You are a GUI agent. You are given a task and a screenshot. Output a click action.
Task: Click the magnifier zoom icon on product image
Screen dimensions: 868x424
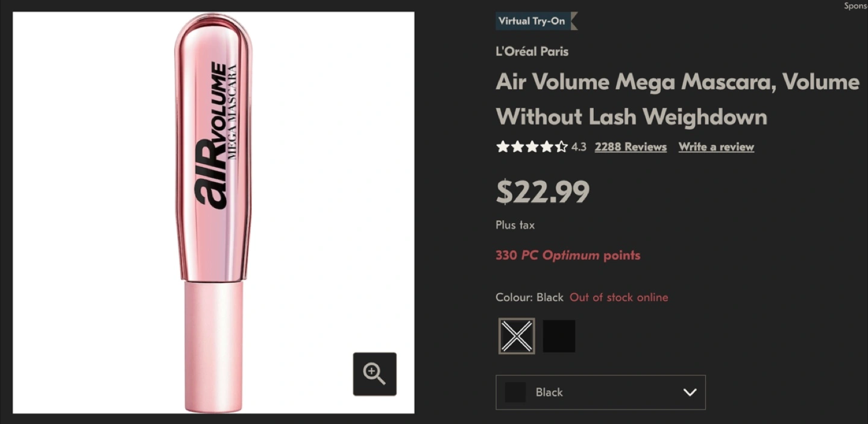click(374, 374)
